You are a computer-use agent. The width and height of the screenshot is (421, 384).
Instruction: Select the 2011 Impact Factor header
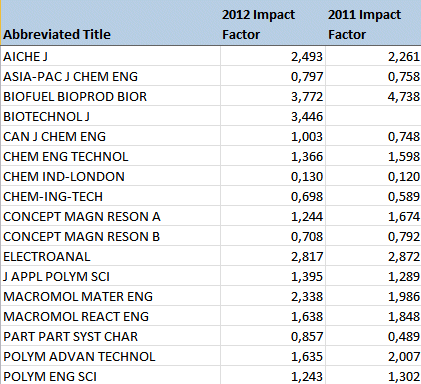tap(373, 23)
